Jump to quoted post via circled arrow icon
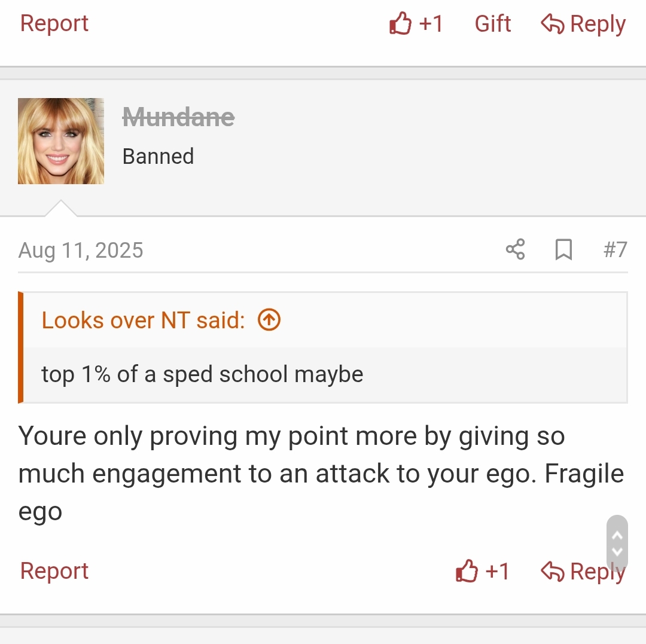Image resolution: width=646 pixels, height=644 pixels. [269, 321]
